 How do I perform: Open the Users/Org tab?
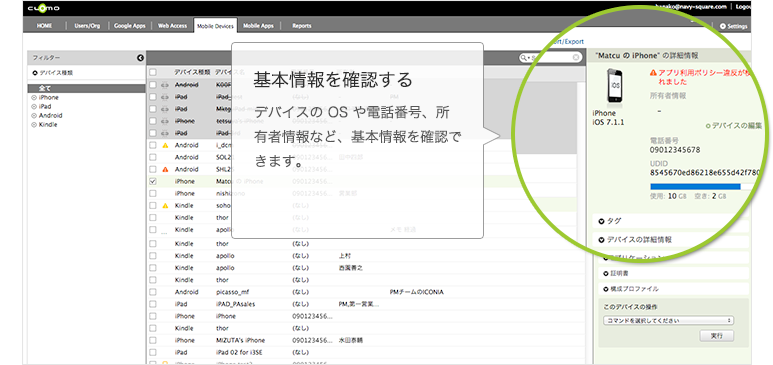tap(87, 26)
